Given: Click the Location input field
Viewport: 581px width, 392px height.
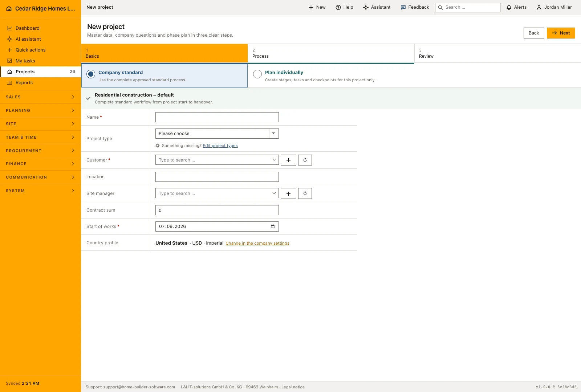Looking at the screenshot, I should (x=217, y=177).
